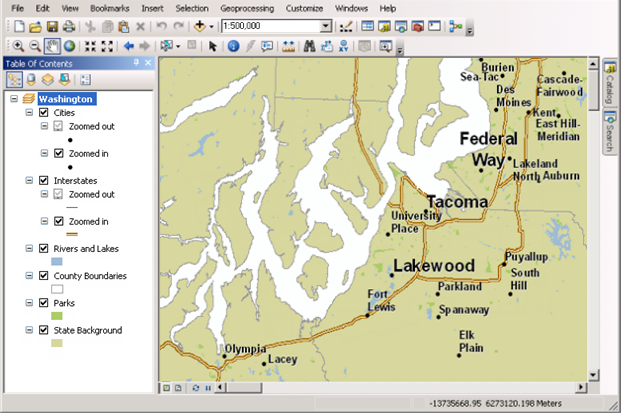Select the Pan hand tool
The width and height of the screenshot is (621, 413).
tap(52, 46)
